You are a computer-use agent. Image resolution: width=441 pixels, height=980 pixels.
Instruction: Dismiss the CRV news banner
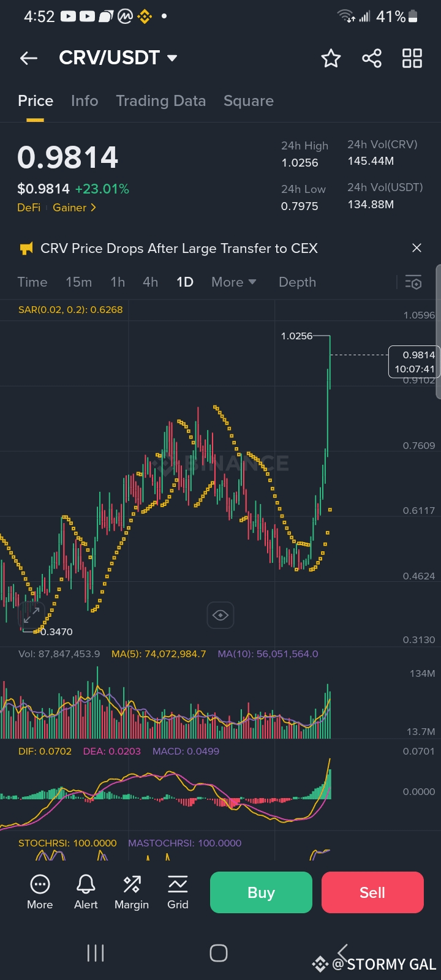coord(417,248)
